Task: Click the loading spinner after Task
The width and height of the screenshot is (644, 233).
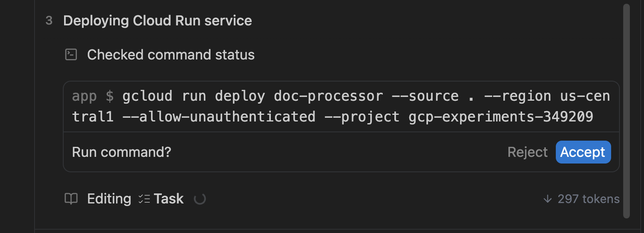Action: [200, 199]
